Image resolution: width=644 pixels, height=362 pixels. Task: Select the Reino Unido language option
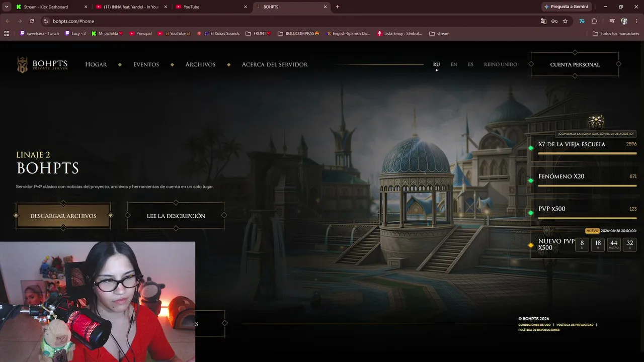click(x=501, y=65)
